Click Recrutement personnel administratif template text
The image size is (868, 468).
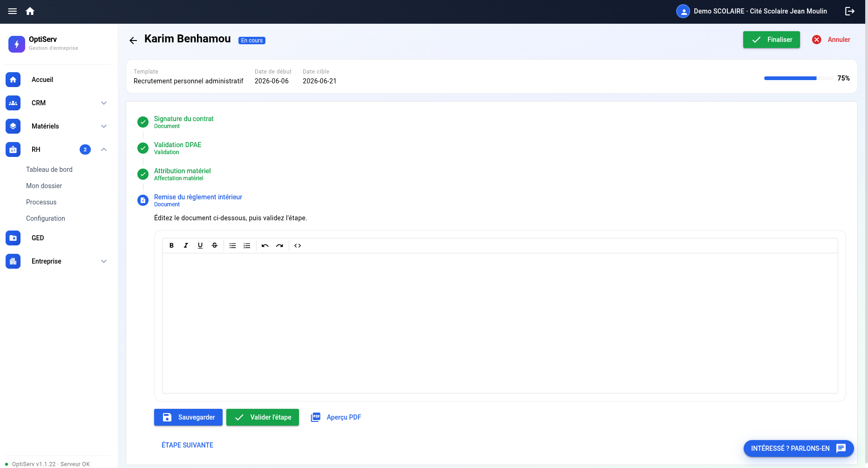(188, 81)
